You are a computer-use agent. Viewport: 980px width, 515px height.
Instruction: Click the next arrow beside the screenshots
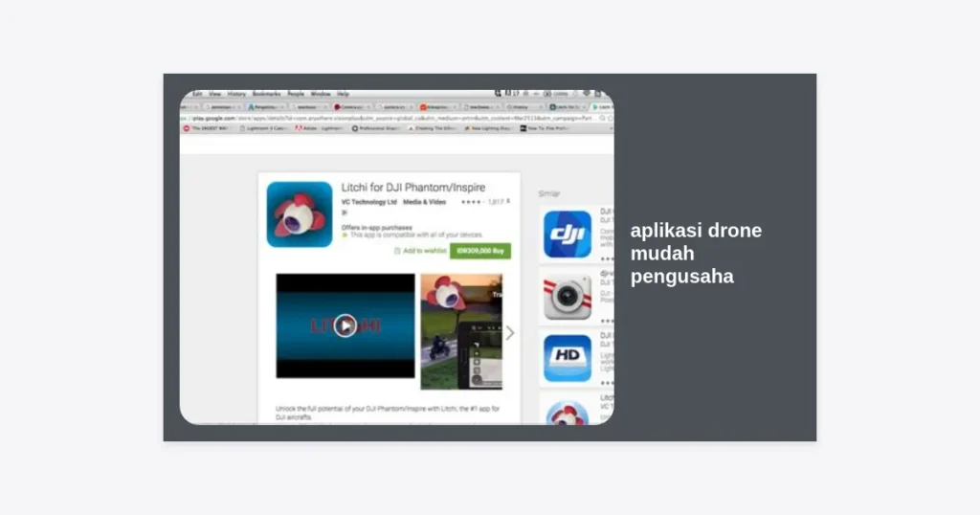click(510, 332)
